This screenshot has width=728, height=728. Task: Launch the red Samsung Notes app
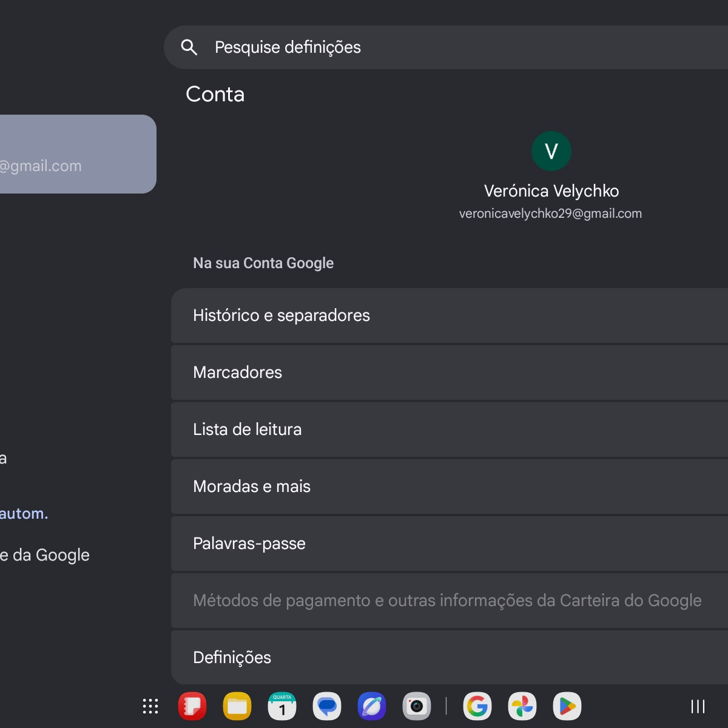tap(192, 706)
